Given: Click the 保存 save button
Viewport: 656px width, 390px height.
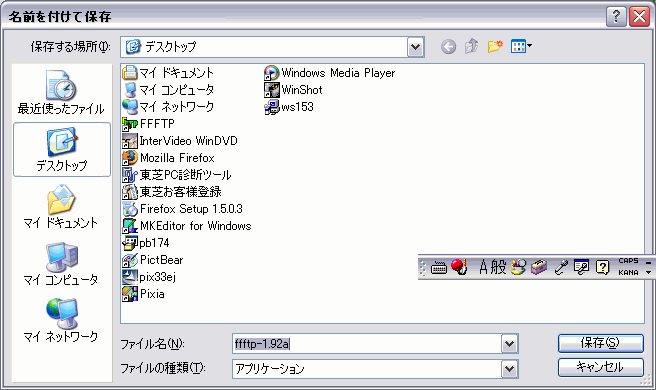Looking at the screenshot, I should (x=600, y=343).
